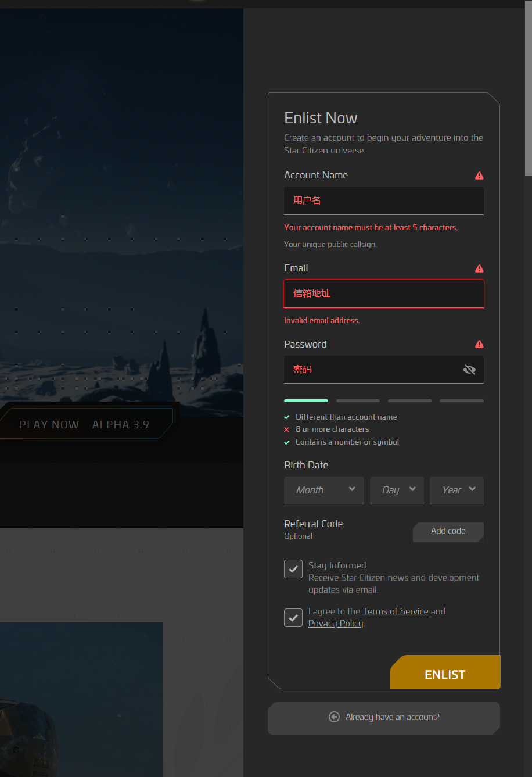Click the Account Name warning icon

point(479,176)
